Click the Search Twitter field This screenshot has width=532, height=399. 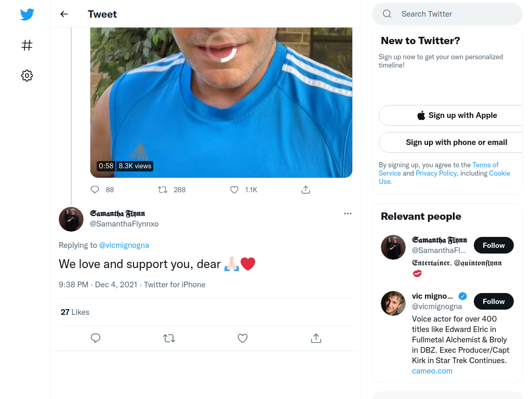[447, 14]
